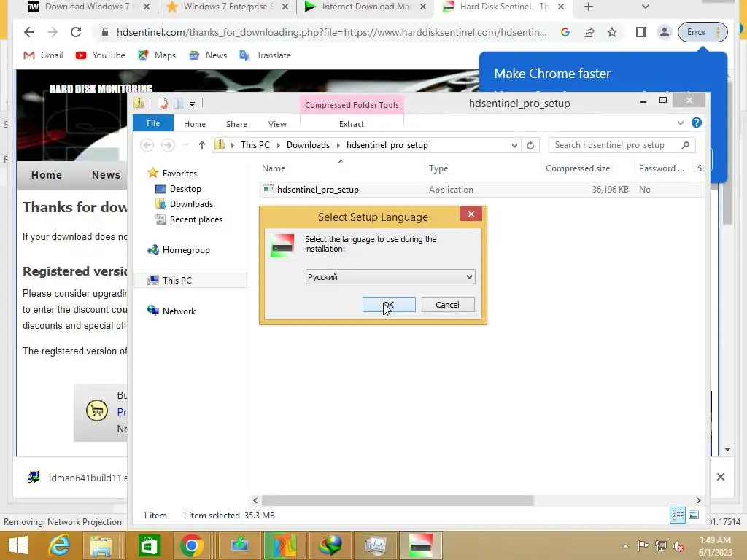Click New folder icon in Quick Access Toolbar
This screenshot has height=560, width=747.
tap(178, 104)
